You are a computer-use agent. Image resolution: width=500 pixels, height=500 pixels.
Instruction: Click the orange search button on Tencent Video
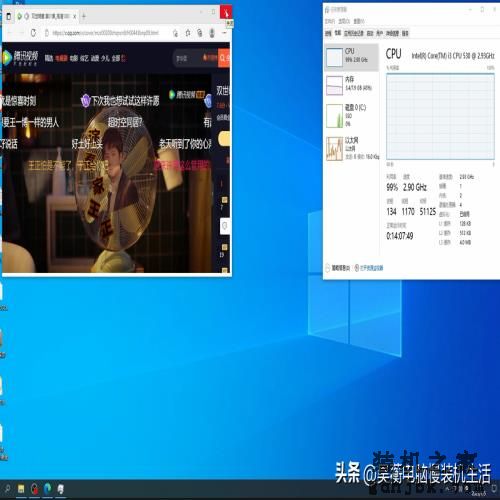point(224,58)
